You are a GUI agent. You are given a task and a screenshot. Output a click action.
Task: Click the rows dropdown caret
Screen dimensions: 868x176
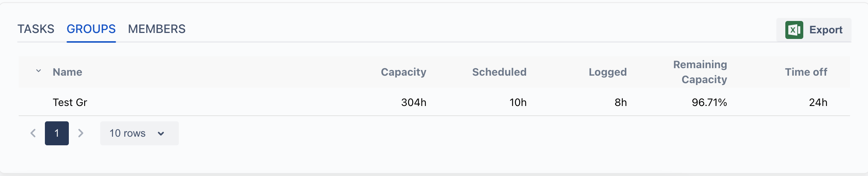(161, 134)
